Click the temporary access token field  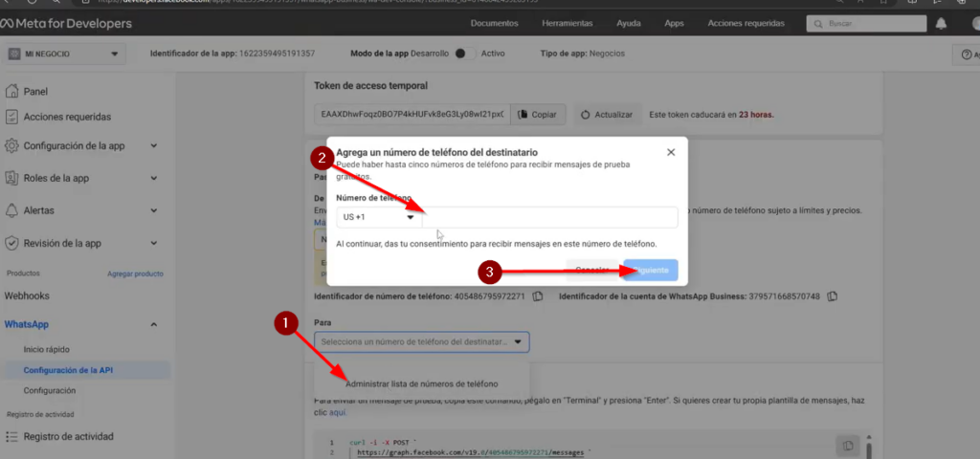412,115
